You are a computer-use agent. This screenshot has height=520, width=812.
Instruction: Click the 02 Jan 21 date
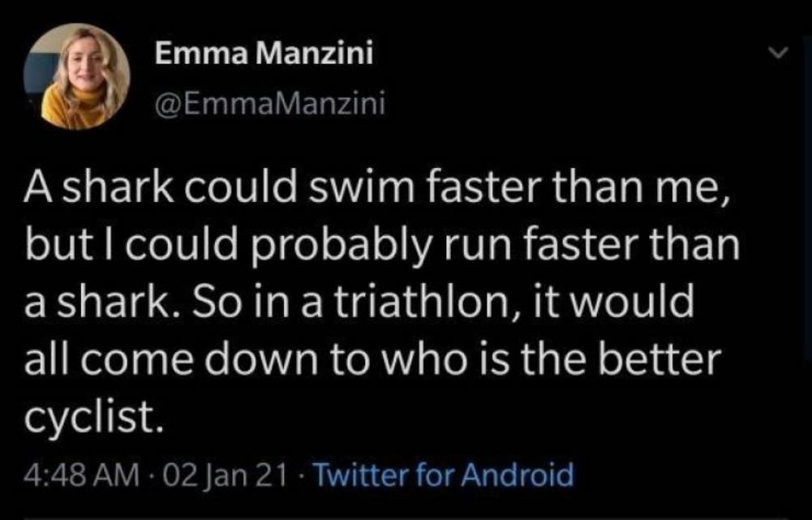tap(224, 475)
